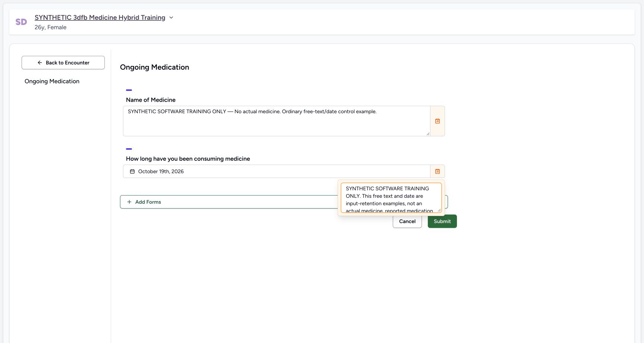644x343 pixels.
Task: Click the back arrow icon in Back to Encounter
Action: point(40,63)
